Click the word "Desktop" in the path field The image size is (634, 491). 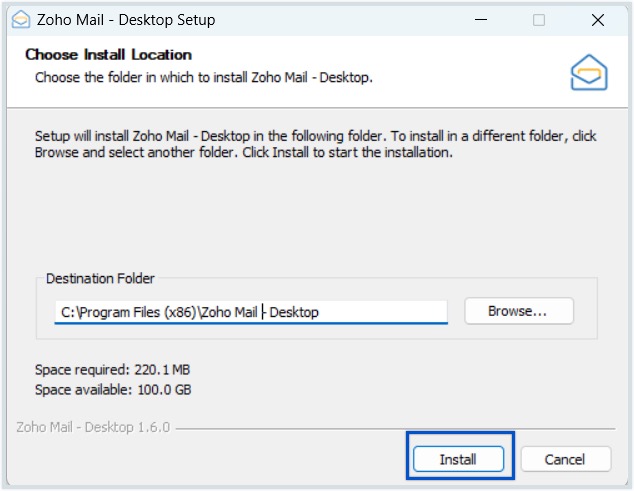coord(294,312)
